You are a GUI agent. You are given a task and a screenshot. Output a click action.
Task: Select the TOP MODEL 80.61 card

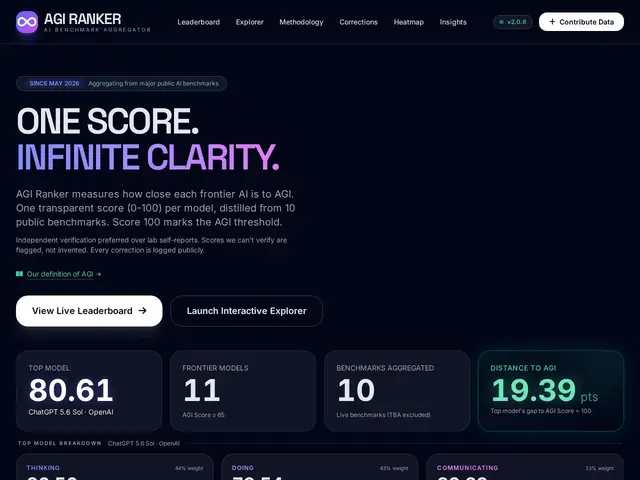(x=89, y=391)
